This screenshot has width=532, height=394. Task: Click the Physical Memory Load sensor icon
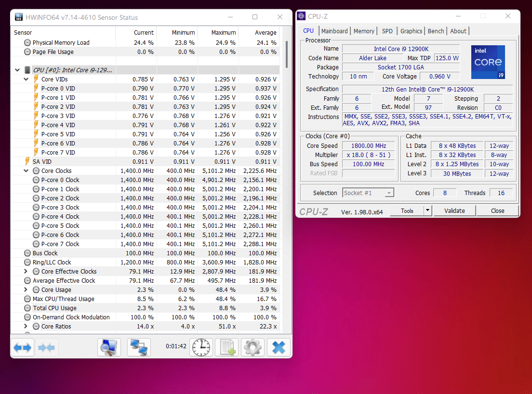point(27,43)
